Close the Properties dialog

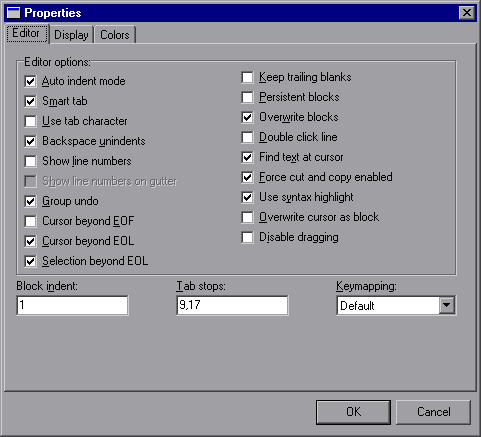(467, 13)
